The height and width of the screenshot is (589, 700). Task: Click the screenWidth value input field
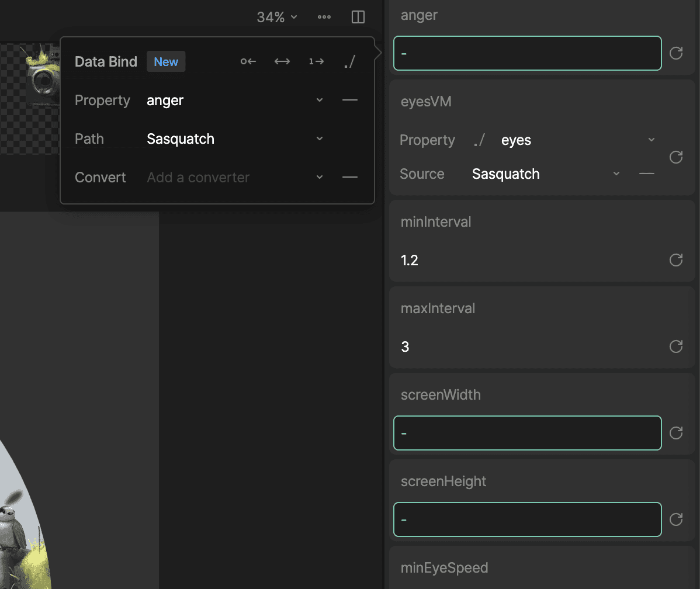click(x=526, y=432)
